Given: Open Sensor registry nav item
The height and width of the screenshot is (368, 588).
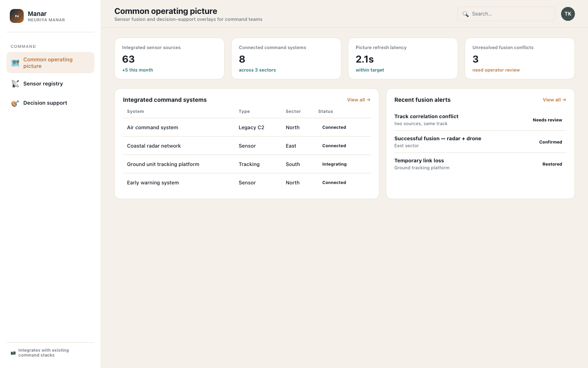Looking at the screenshot, I should tap(51, 84).
